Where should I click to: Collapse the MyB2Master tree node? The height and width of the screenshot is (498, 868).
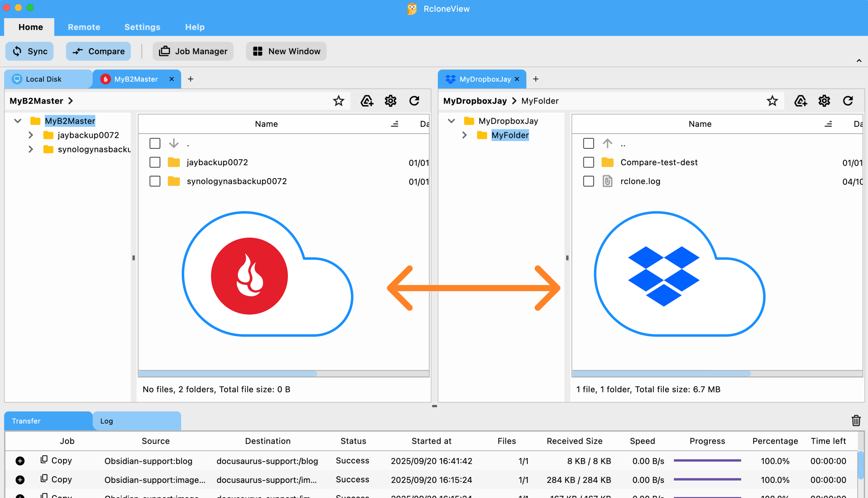point(18,121)
